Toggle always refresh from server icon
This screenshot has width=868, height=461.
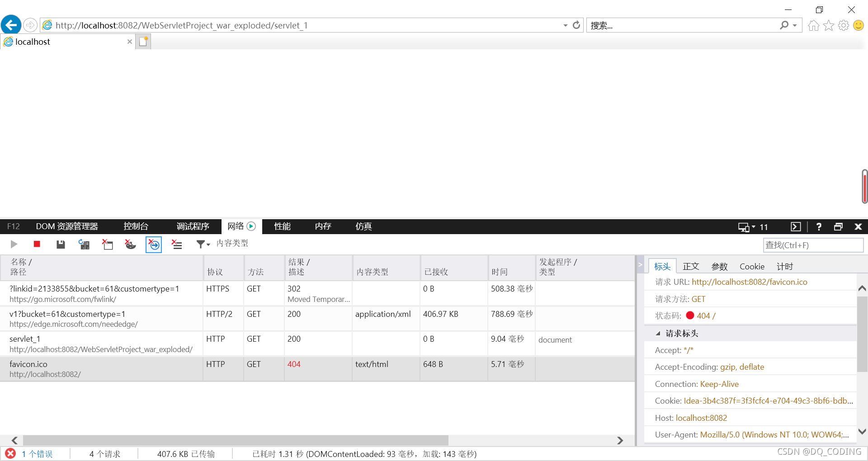pos(84,245)
